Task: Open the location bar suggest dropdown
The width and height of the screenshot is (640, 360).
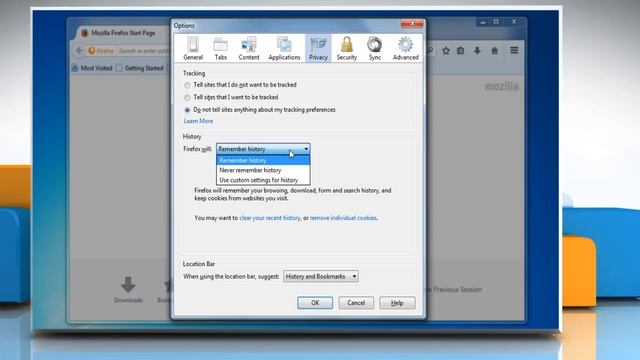Action: tap(321, 276)
